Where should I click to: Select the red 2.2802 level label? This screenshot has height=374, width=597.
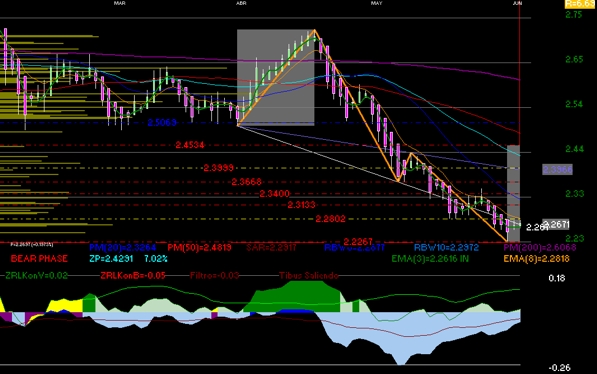(x=330, y=219)
